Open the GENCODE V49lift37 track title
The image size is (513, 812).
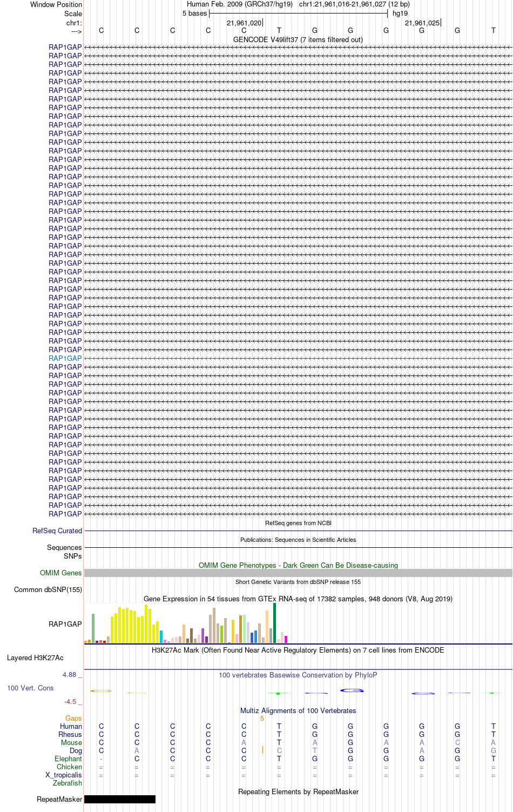(x=298, y=39)
